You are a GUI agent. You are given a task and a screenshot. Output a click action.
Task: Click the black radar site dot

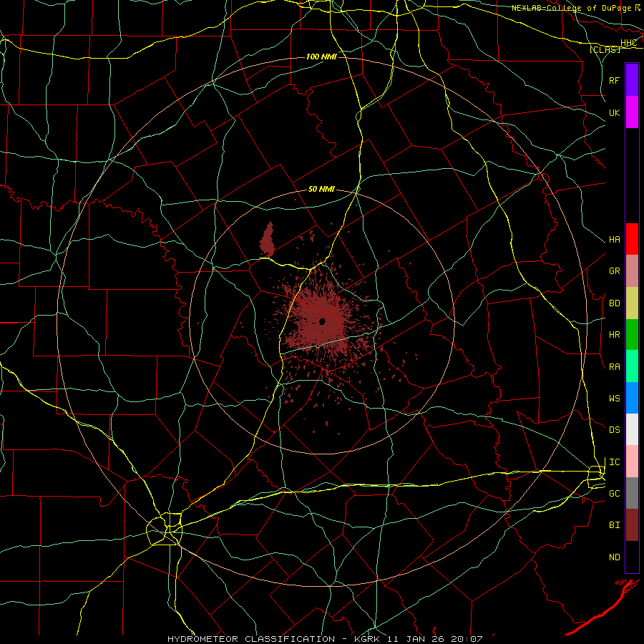coord(323,321)
